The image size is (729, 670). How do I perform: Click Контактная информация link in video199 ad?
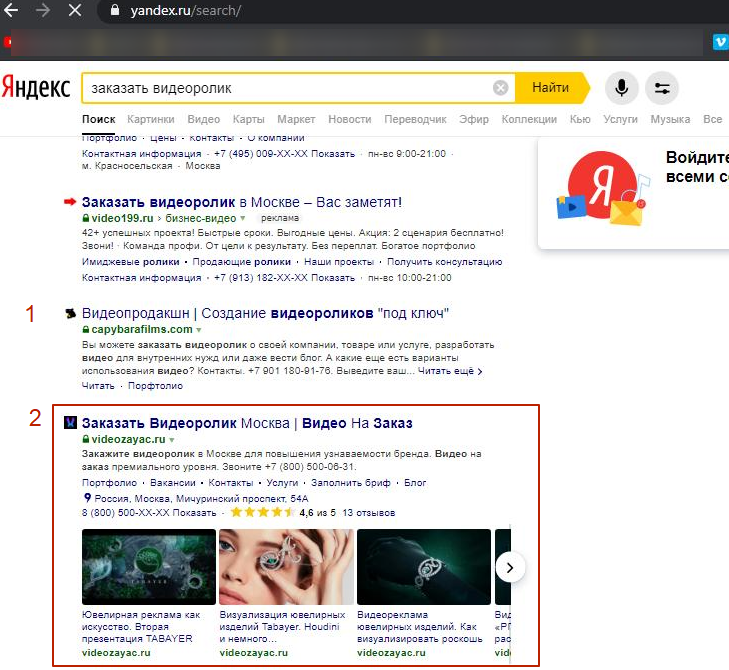click(x=141, y=278)
